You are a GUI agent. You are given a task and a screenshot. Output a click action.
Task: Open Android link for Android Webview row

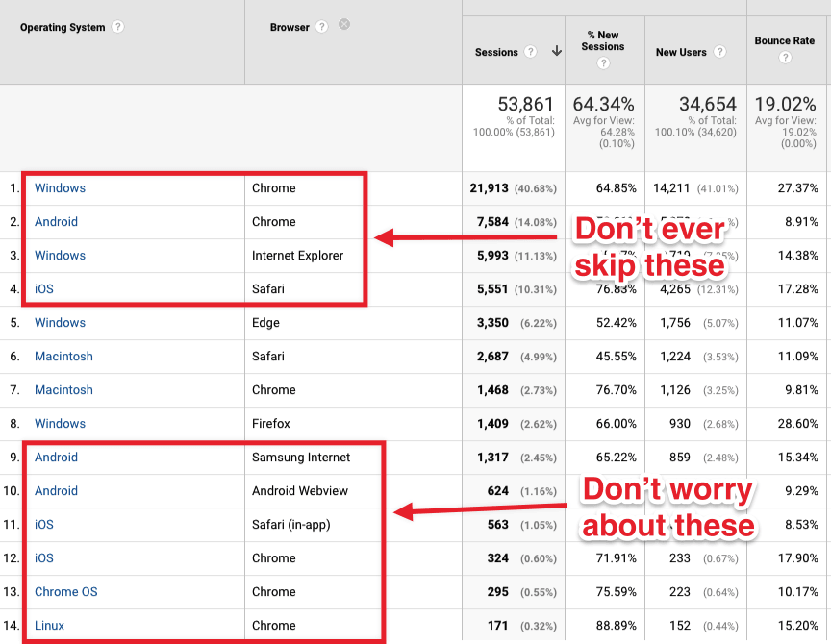point(56,491)
